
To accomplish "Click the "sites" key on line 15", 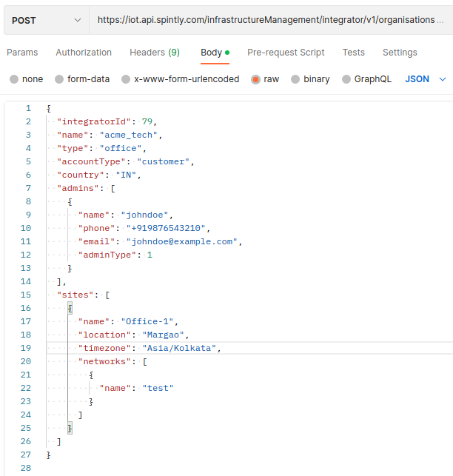I will coord(75,295).
